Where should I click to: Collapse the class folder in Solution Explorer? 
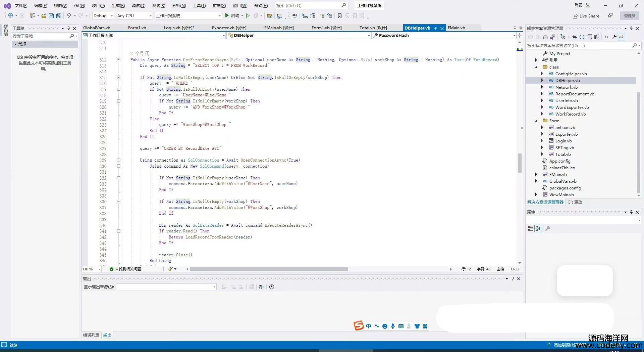[x=536, y=67]
